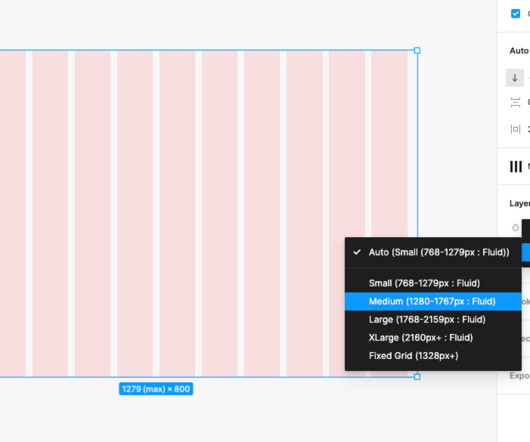Image resolution: width=530 pixels, height=442 pixels.
Task: Click the Export section label
Action: [520, 376]
